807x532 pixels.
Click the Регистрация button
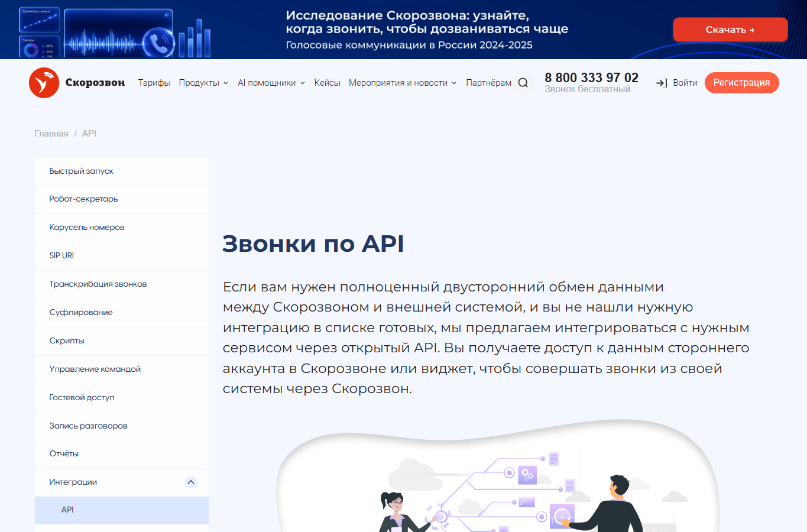741,83
